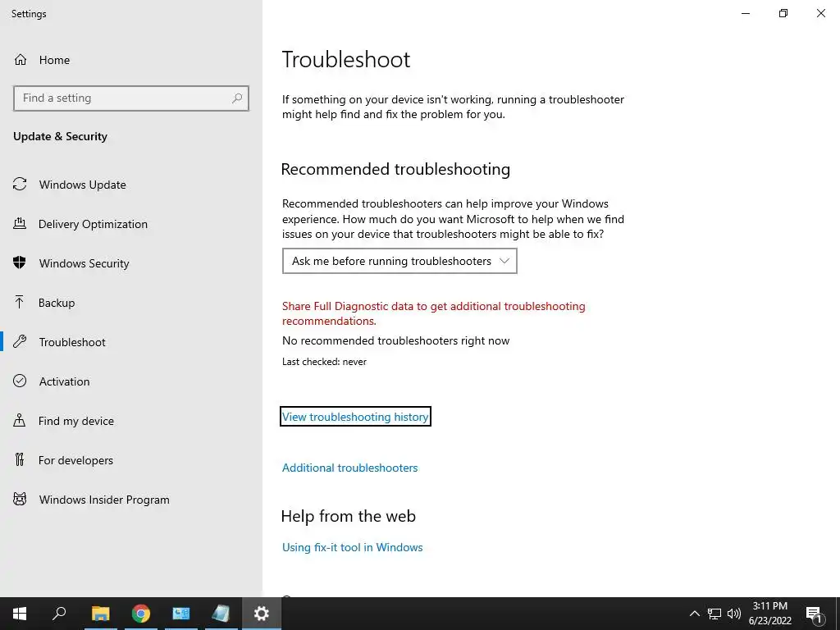
Task: Click the Recommended troubleshooting heading
Action: coord(395,169)
